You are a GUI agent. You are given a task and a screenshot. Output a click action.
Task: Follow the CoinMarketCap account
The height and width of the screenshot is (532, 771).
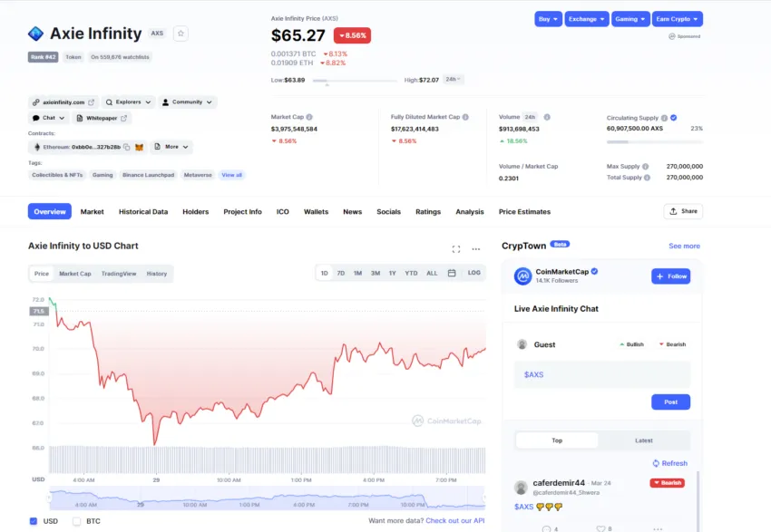click(x=670, y=276)
